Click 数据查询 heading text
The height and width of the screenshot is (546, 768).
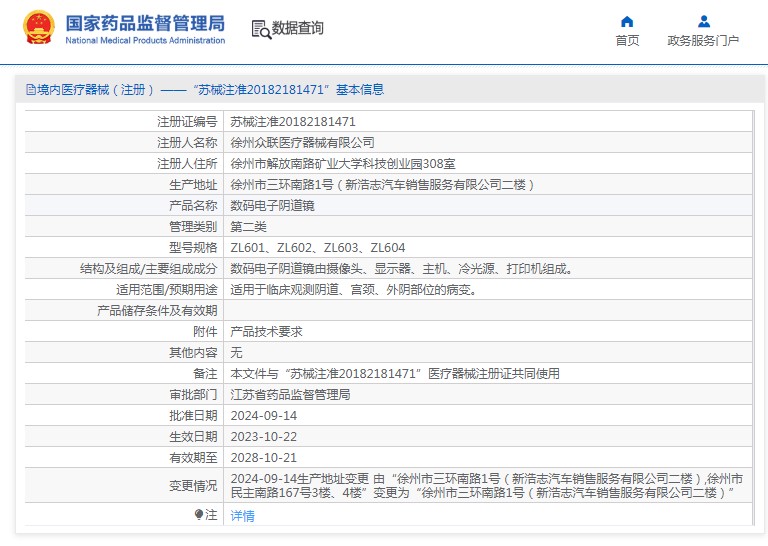click(297, 28)
